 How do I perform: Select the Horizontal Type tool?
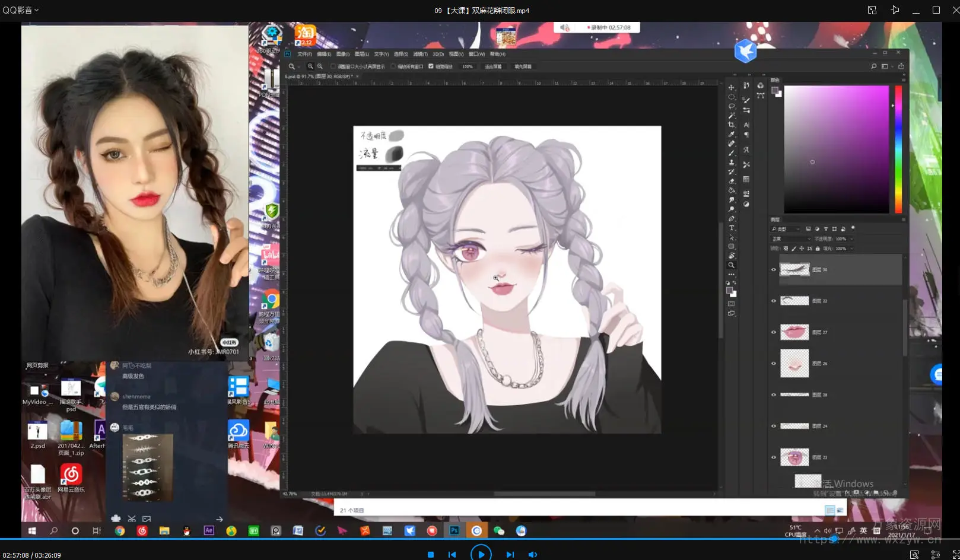pyautogui.click(x=731, y=228)
